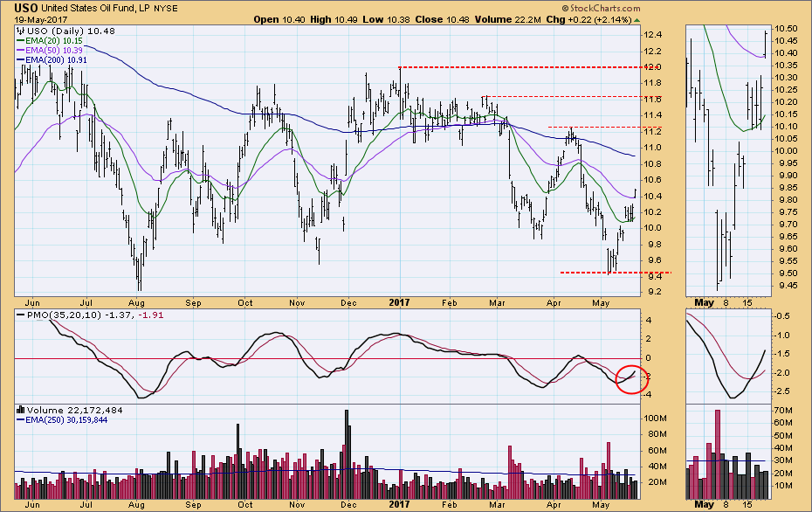812x512 pixels.
Task: Click the High 10.49 value
Action: (334, 19)
